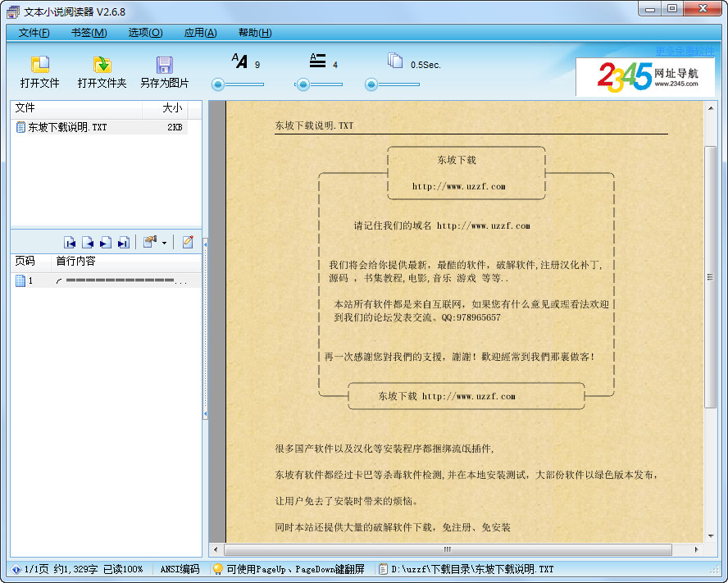This screenshot has width=728, height=583.
Task: Click page 1 icon in page list
Action: tap(20, 280)
